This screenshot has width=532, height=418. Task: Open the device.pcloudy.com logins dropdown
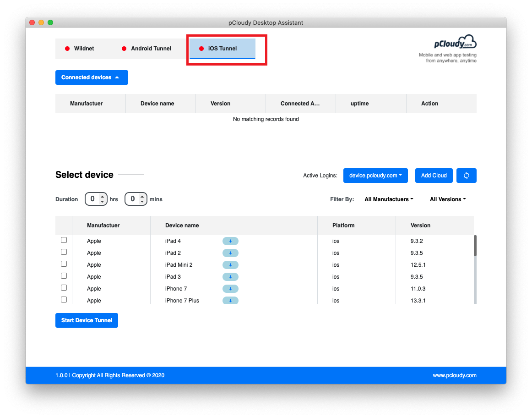[375, 176]
